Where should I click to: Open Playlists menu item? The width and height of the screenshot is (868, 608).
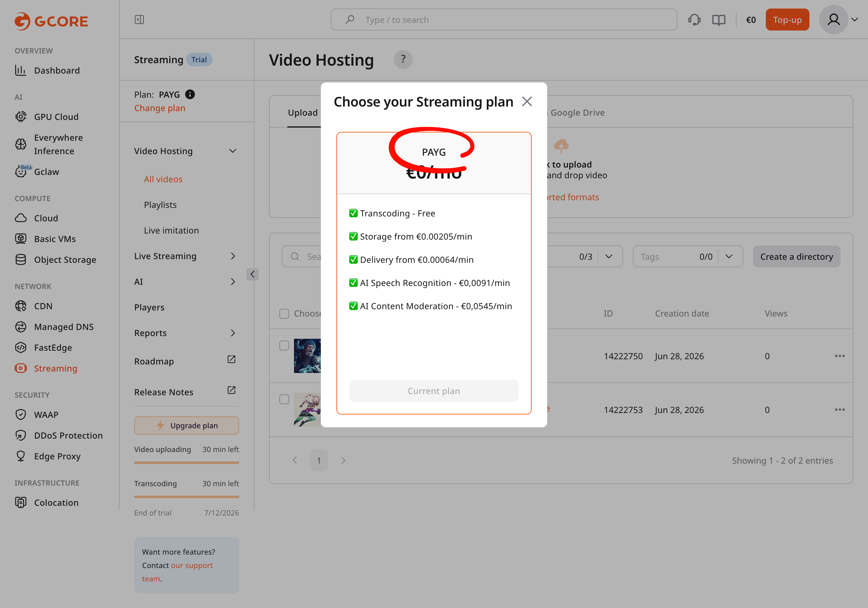click(160, 205)
